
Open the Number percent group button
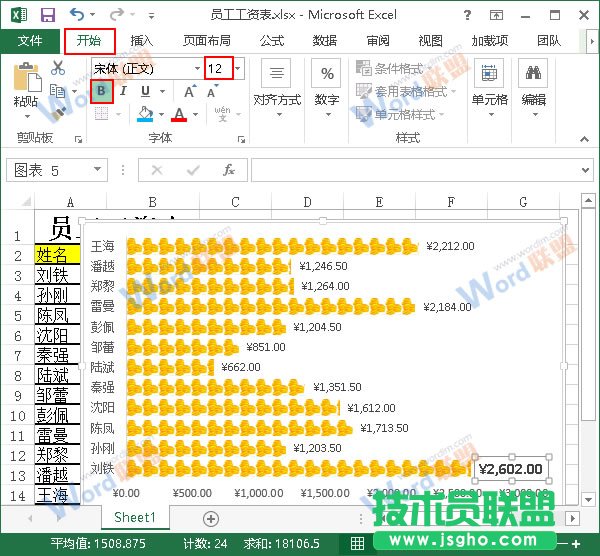coord(327,88)
